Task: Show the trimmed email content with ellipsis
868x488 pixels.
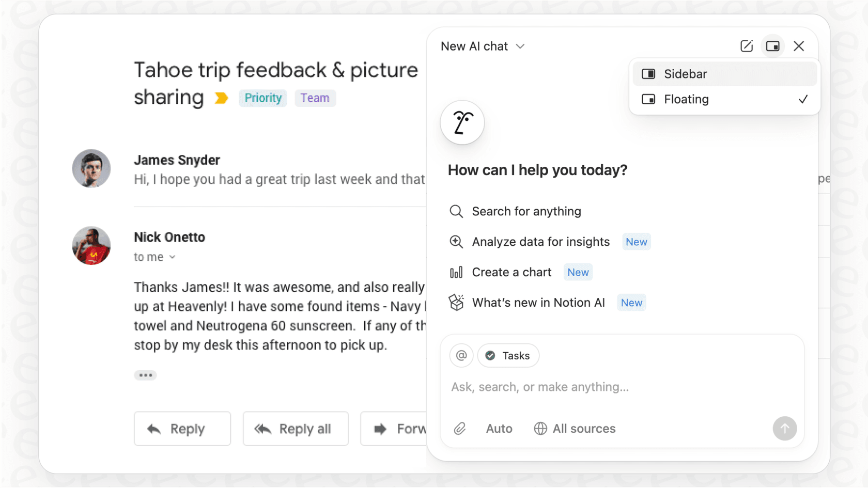Action: pos(145,375)
